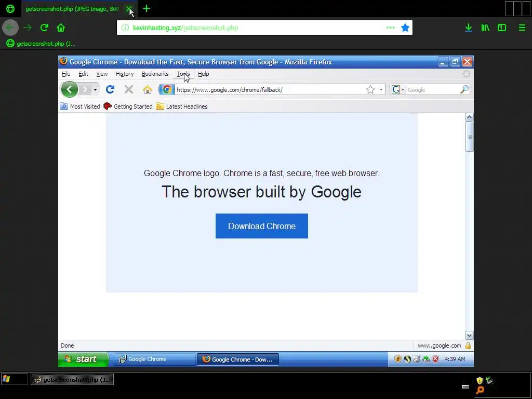
Task: Close the getscreenshot.php tab with its X
Action: (x=129, y=9)
